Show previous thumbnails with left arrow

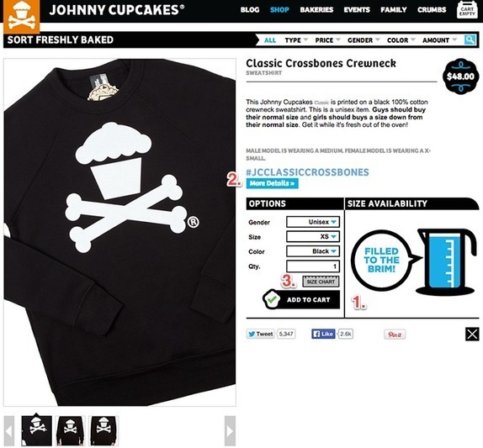(x=9, y=430)
